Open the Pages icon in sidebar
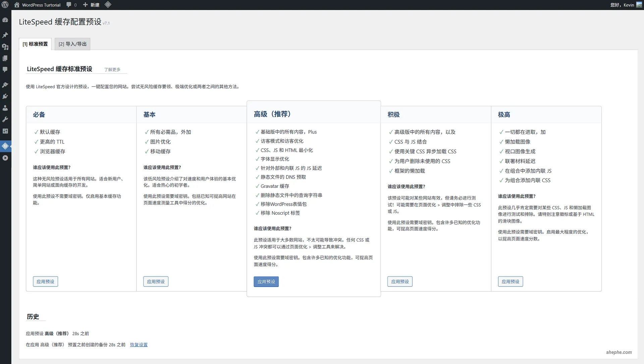 (x=5, y=58)
